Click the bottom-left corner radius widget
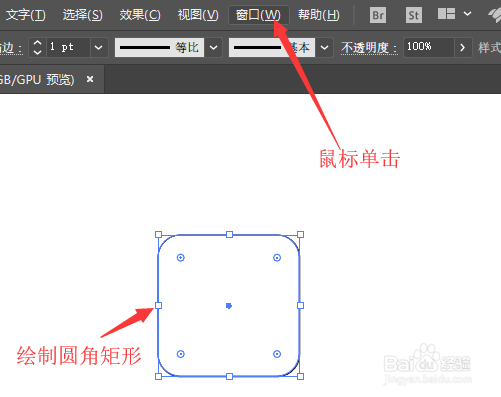 point(181,354)
